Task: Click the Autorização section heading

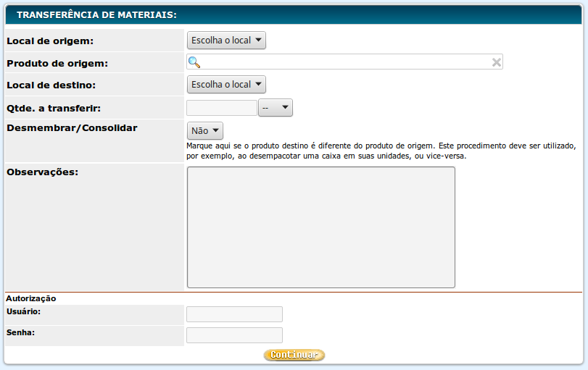Action: [x=31, y=298]
